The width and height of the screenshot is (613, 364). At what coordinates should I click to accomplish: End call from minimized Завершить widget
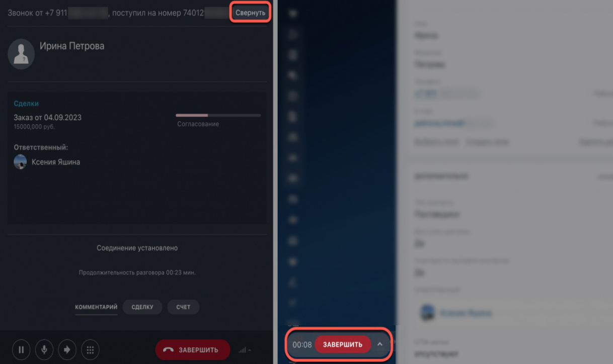[343, 344]
